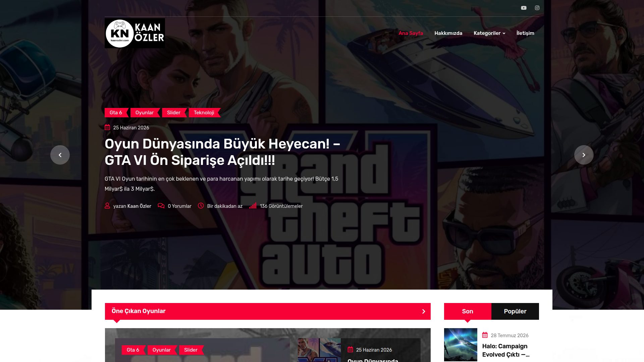This screenshot has width=644, height=362.
Task: Click Slider tag in featured card
Action: [191, 350]
